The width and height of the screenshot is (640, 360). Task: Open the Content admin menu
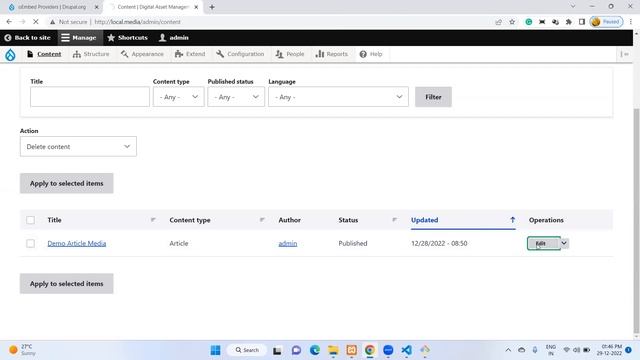pyautogui.click(x=44, y=54)
